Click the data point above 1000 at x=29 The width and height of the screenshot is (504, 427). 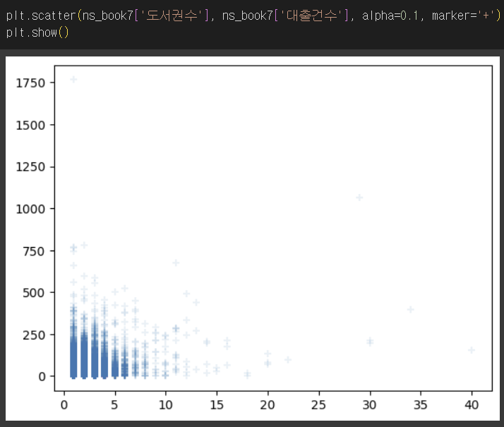(359, 198)
